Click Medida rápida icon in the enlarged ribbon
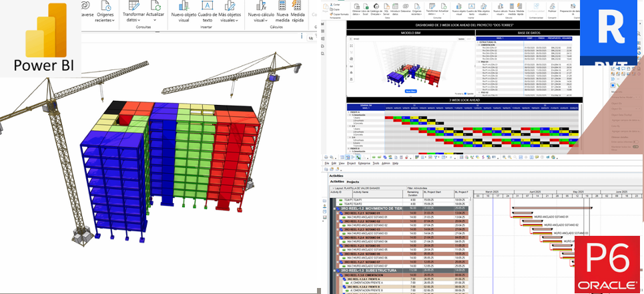This screenshot has height=294, width=644. point(297,5)
